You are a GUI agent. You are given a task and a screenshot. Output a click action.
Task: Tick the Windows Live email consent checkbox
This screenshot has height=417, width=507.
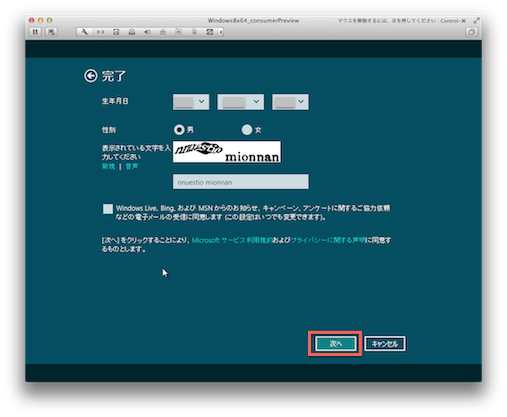108,209
